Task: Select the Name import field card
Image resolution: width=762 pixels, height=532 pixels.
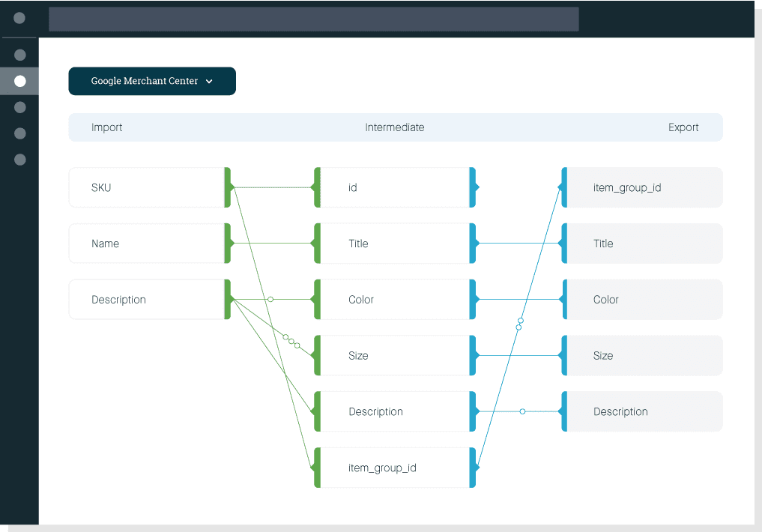Action: (147, 244)
